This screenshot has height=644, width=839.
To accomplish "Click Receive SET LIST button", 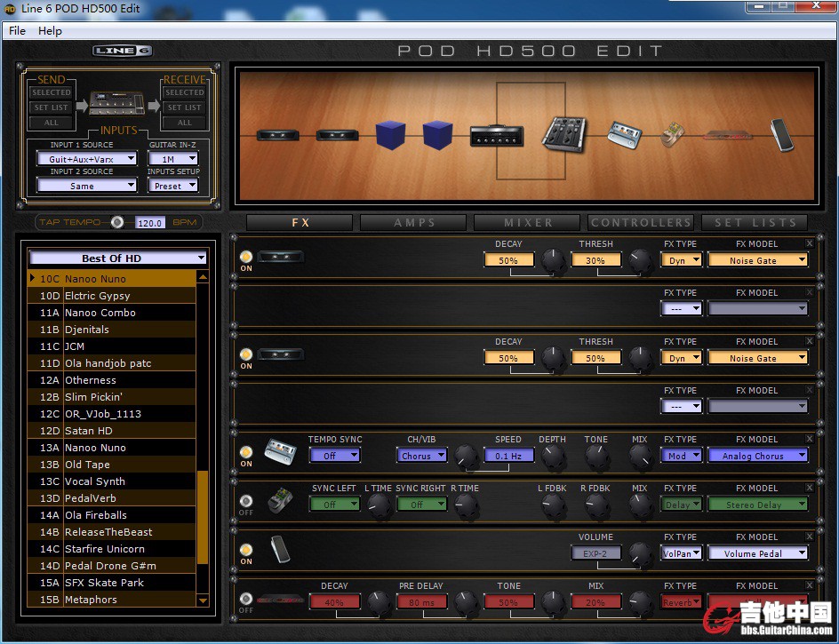I will coord(185,107).
